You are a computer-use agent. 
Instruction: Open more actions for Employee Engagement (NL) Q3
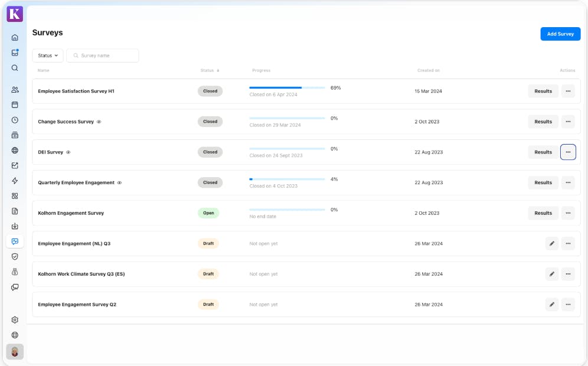point(568,243)
